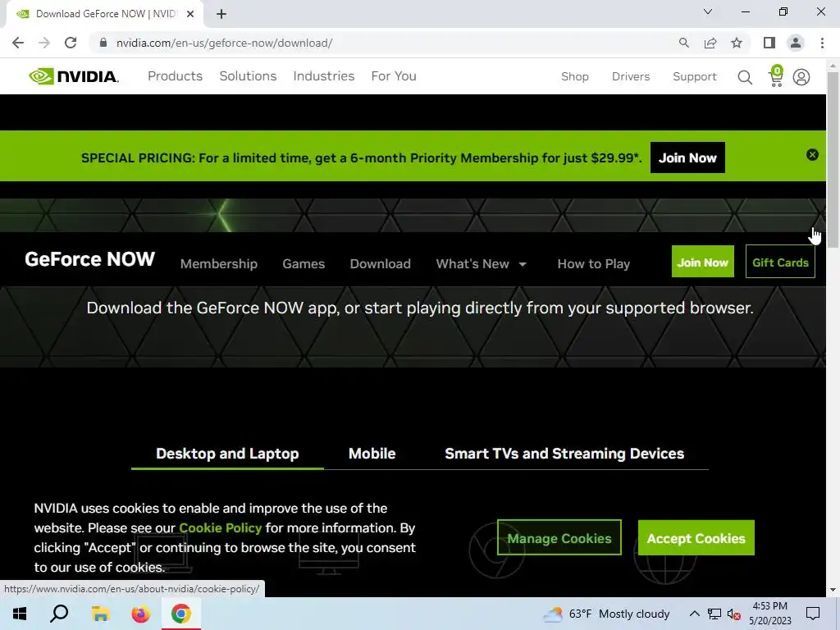Click the green Join Now nav button
Viewport: 840px width, 630px height.
click(702, 262)
